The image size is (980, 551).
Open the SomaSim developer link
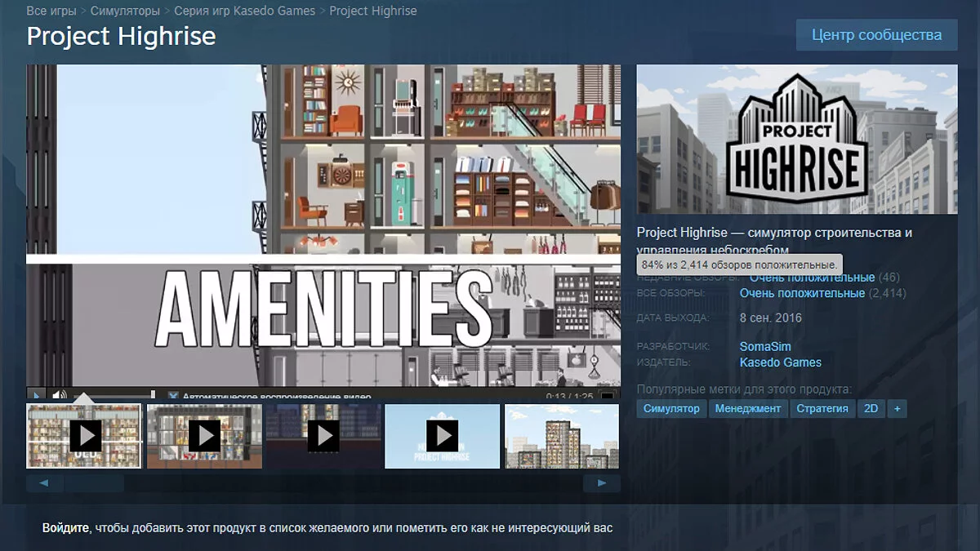click(765, 347)
